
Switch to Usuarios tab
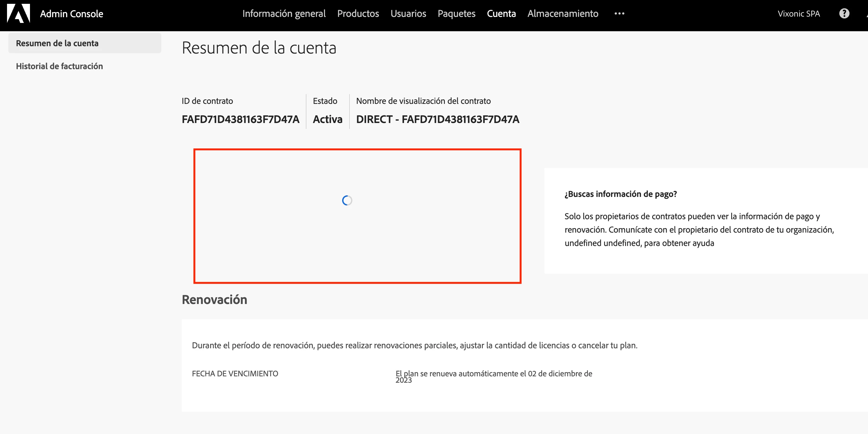tap(408, 13)
